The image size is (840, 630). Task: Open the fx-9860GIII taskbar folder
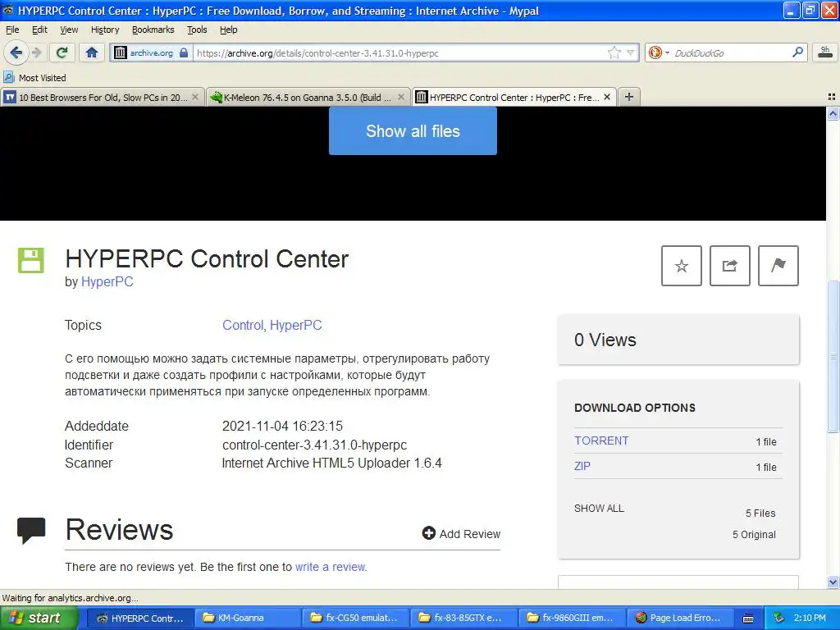(572, 619)
